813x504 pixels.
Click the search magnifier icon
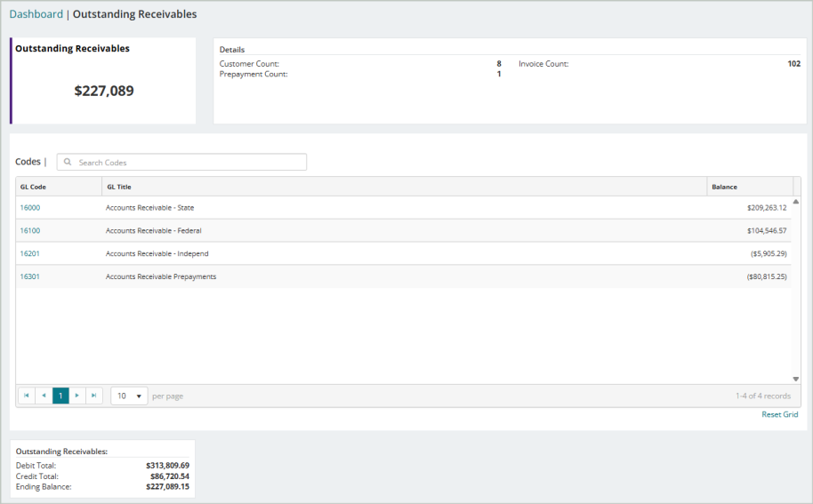[68, 162]
